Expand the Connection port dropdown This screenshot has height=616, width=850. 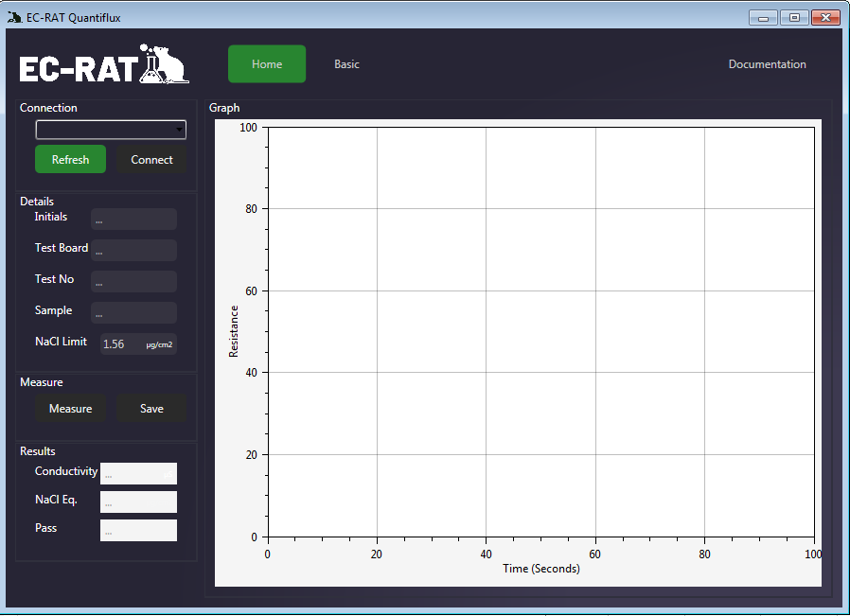(111, 130)
